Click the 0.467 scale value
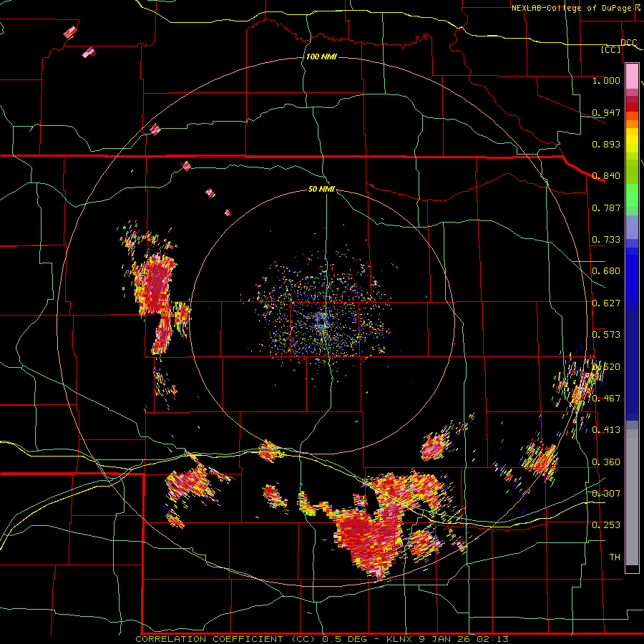Screen dimensions: 644x644 pyautogui.click(x=606, y=399)
